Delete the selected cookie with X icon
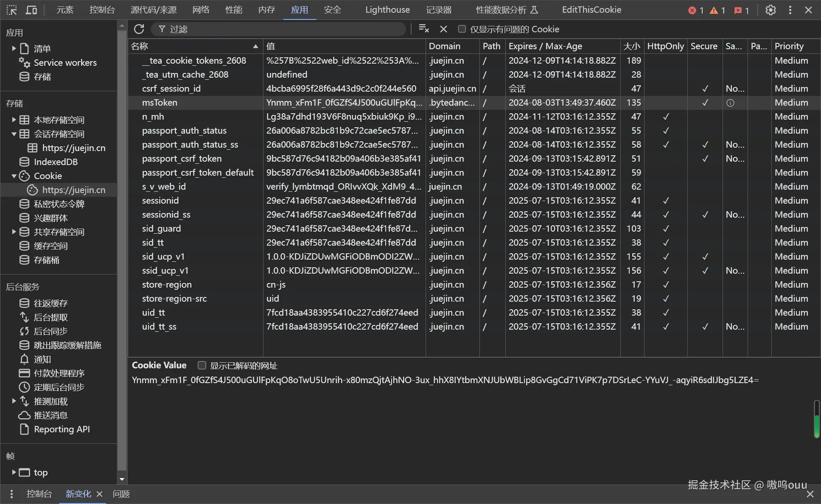 [443, 29]
